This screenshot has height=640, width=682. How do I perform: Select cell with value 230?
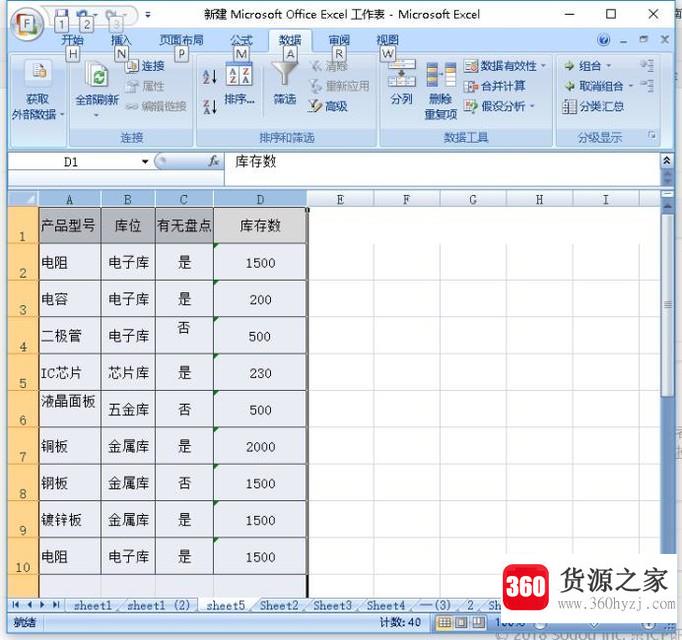click(260, 372)
